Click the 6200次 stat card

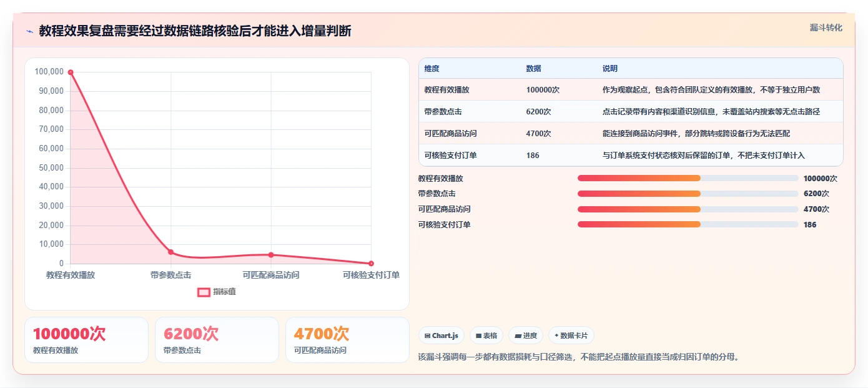[217, 340]
